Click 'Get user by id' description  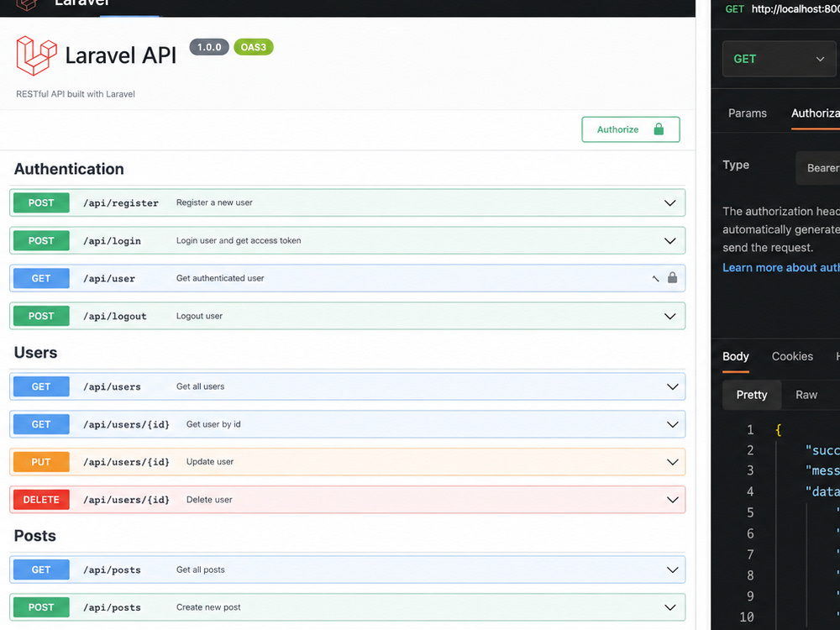tap(213, 424)
